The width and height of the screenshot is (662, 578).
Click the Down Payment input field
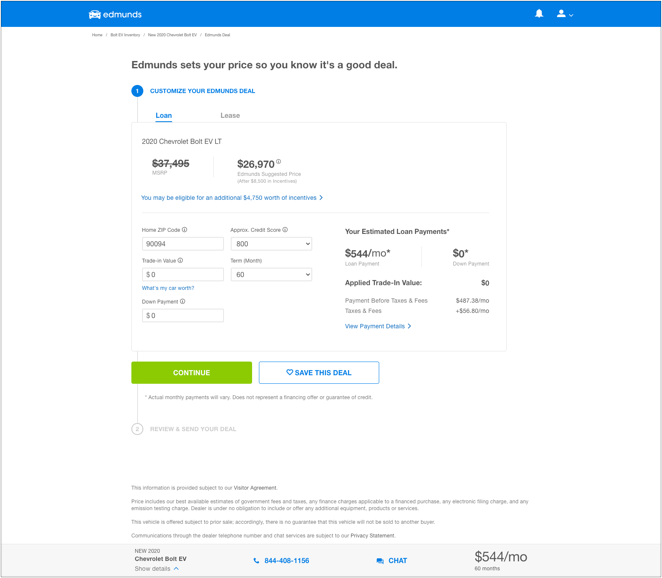click(183, 315)
